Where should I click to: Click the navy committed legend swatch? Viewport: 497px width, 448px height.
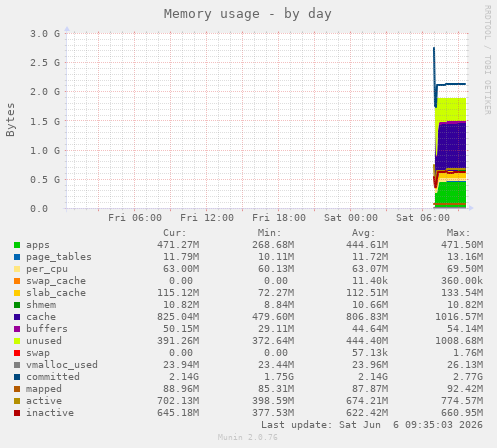point(17,377)
